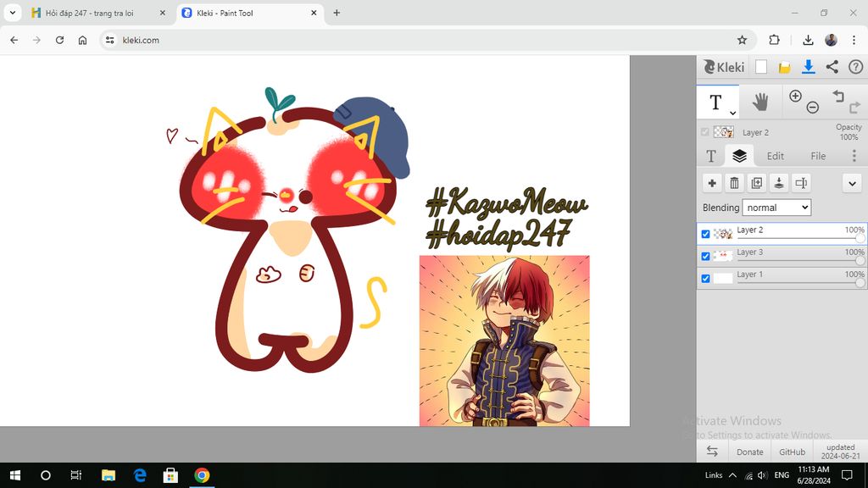The height and width of the screenshot is (488, 868).
Task: Open File Explorer from taskbar
Action: (x=108, y=475)
